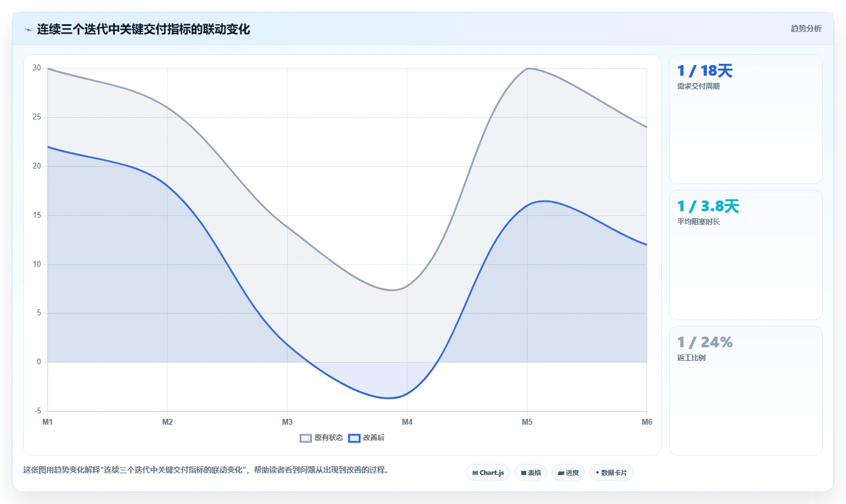Open the 平均阻塞时长 3.8天 card
Image resolution: width=846 pixels, height=504 pixels.
[x=745, y=255]
